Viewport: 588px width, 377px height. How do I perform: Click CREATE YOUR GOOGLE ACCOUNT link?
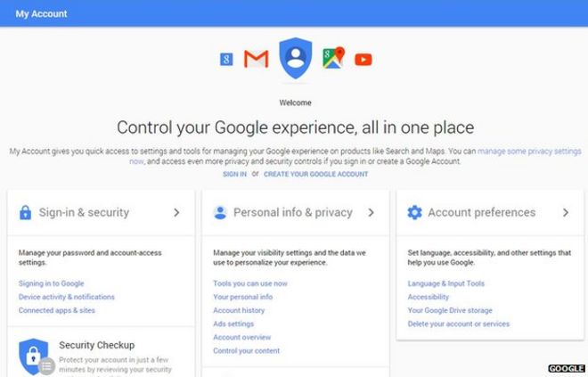click(x=315, y=175)
